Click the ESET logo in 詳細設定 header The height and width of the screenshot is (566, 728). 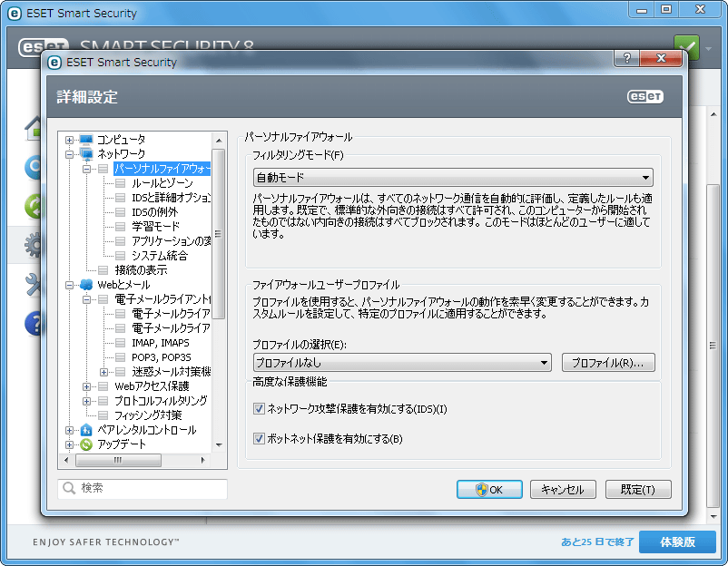tap(644, 96)
